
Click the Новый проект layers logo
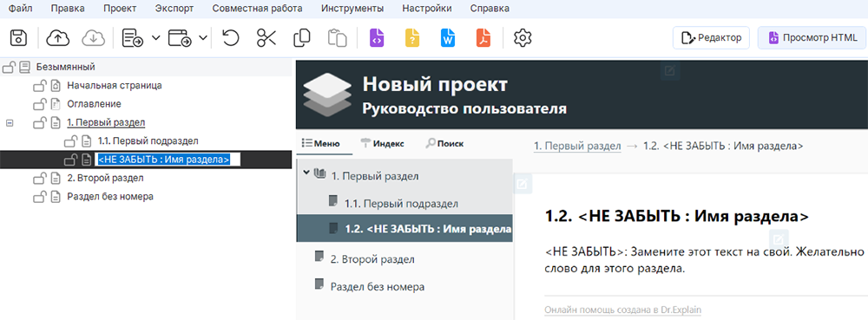328,94
